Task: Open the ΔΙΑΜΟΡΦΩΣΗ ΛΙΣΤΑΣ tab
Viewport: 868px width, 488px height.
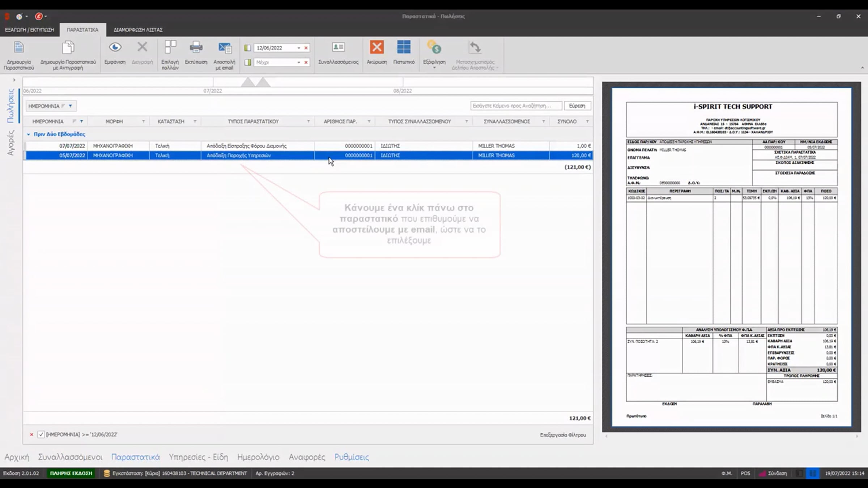Action: pyautogui.click(x=138, y=30)
